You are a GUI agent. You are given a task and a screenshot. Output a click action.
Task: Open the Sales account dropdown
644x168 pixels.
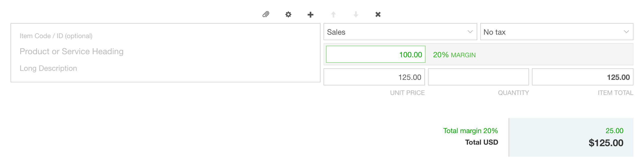400,32
